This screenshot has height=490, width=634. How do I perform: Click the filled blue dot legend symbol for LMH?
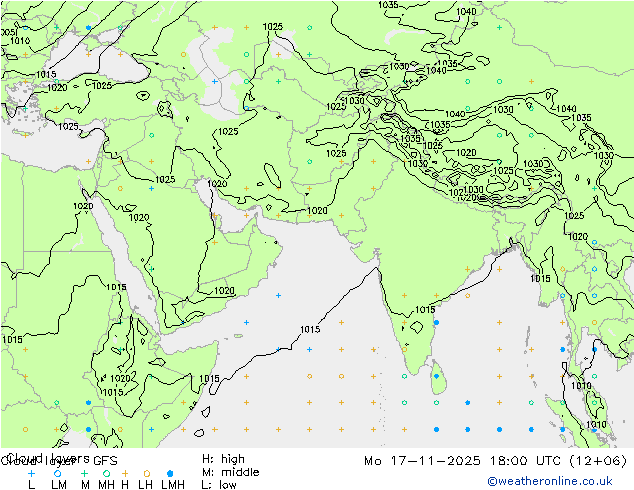coord(170,473)
